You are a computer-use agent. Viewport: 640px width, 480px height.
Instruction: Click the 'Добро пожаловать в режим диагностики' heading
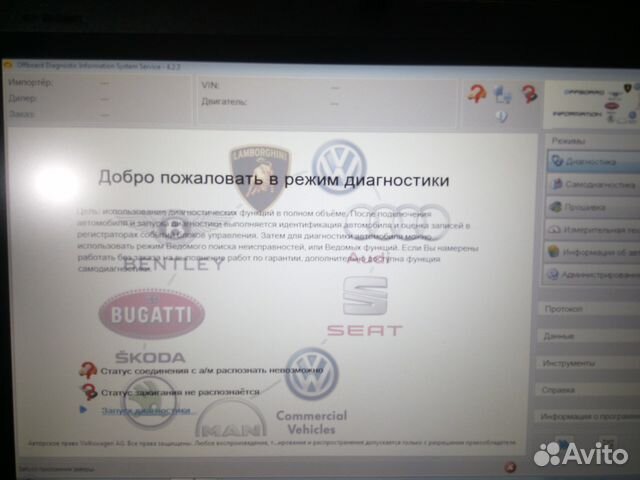[x=273, y=179]
